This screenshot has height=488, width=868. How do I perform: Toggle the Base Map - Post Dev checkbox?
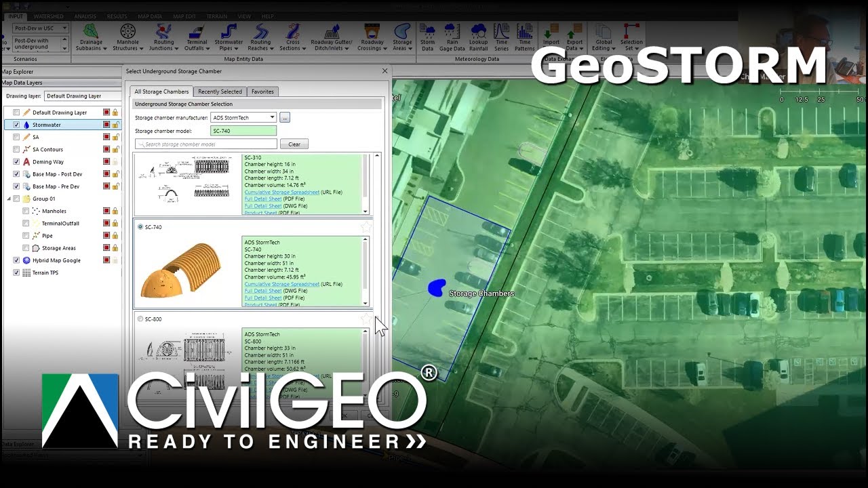tap(16, 174)
